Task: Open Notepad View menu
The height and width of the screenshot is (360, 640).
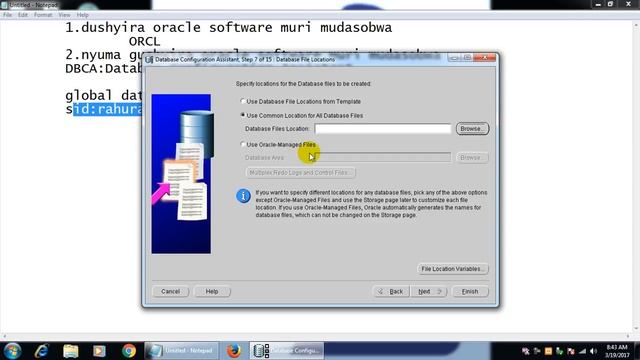Action: click(64, 15)
